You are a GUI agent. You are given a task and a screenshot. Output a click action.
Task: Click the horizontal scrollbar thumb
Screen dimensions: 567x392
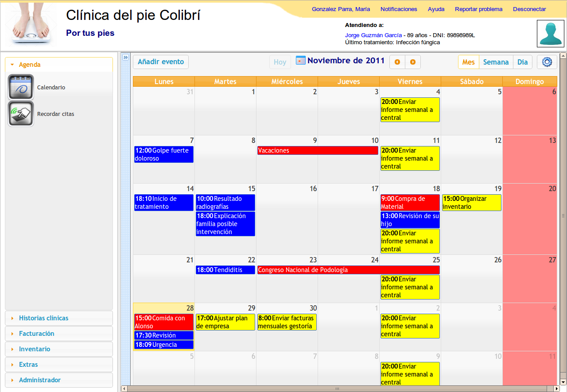(337, 389)
